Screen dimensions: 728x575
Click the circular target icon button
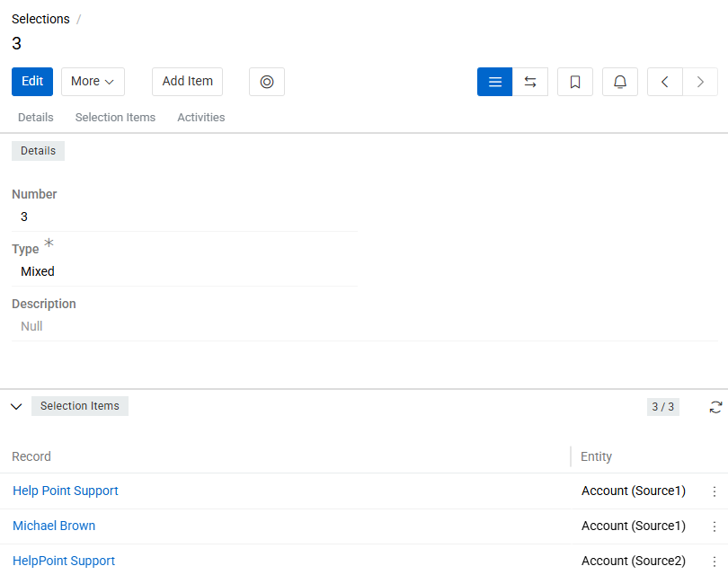[267, 82]
